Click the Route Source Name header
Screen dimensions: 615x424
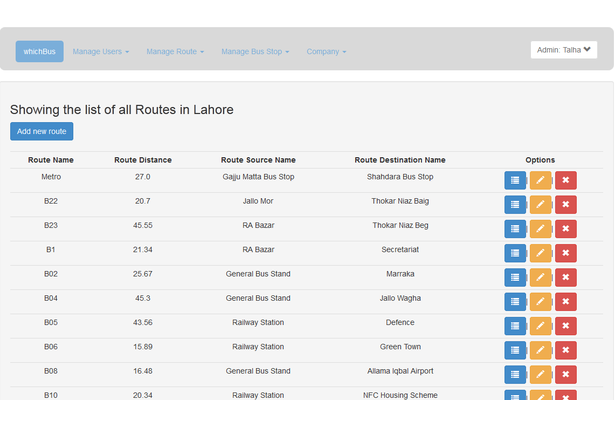(258, 160)
